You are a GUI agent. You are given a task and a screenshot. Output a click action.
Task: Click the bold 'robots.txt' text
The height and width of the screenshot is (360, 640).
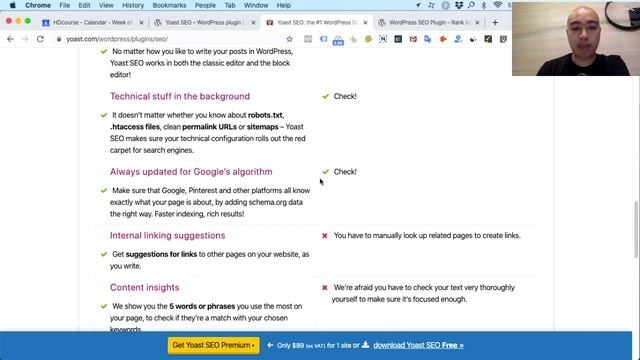click(x=265, y=115)
